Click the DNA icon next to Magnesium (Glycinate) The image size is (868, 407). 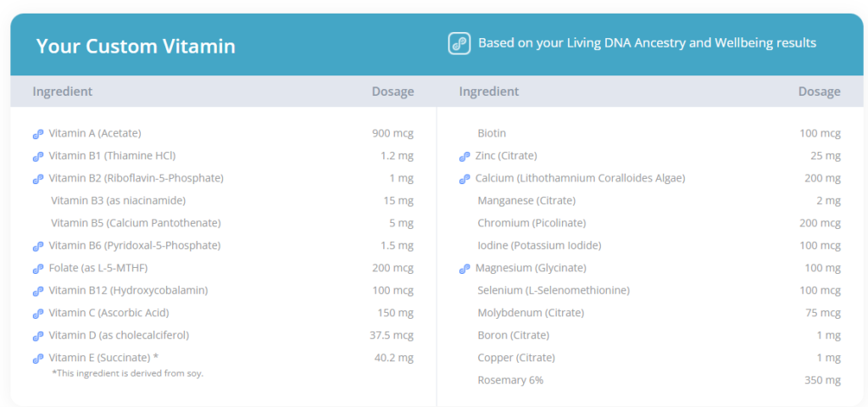(x=465, y=269)
